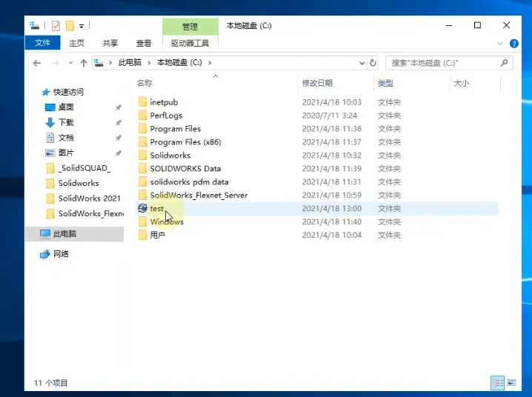This screenshot has width=532, height=397.
Task: Select the Solidworks folder in file list
Action: click(x=170, y=156)
